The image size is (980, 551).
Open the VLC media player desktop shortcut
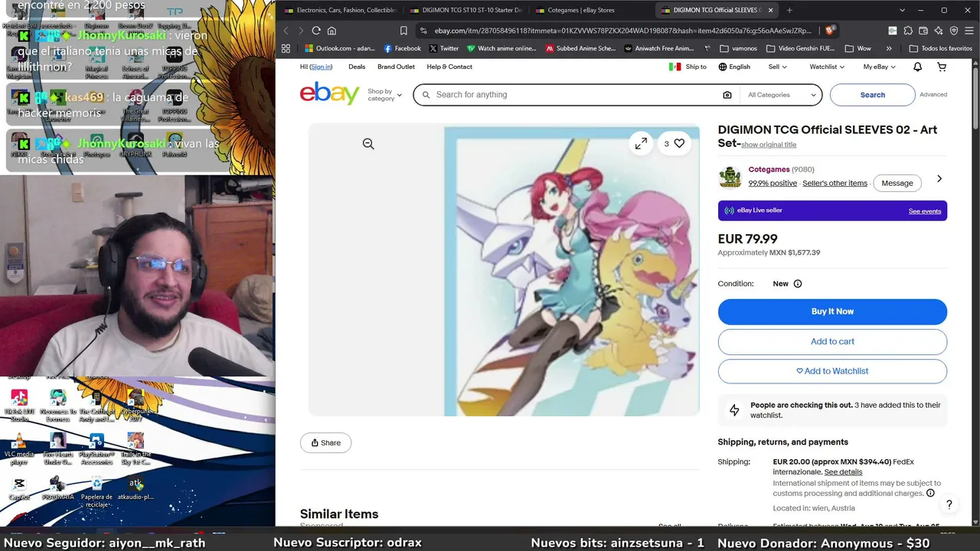pyautogui.click(x=19, y=448)
